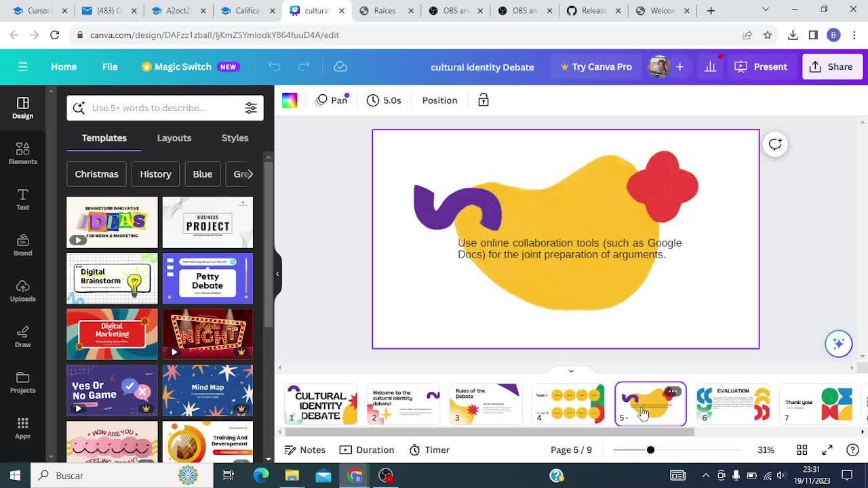The height and width of the screenshot is (488, 868).
Task: Redo the last action
Action: pos(304,66)
